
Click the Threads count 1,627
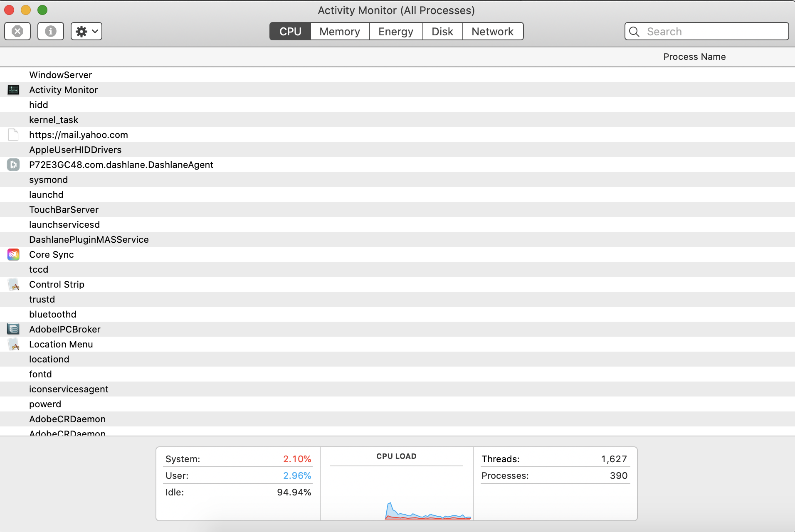tap(614, 459)
